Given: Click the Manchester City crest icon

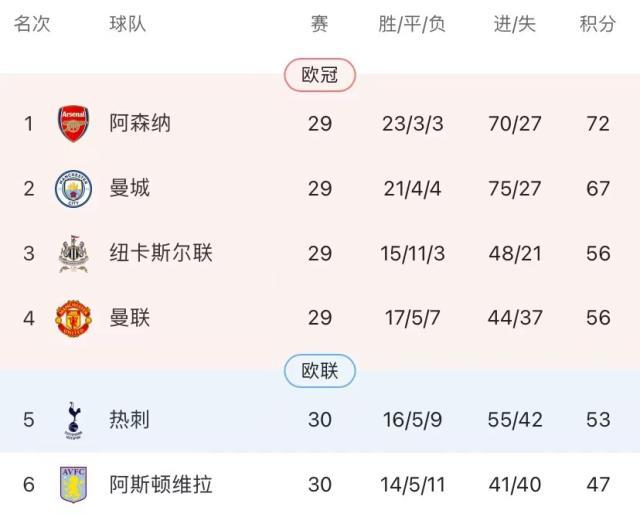Looking at the screenshot, I should (x=73, y=188).
